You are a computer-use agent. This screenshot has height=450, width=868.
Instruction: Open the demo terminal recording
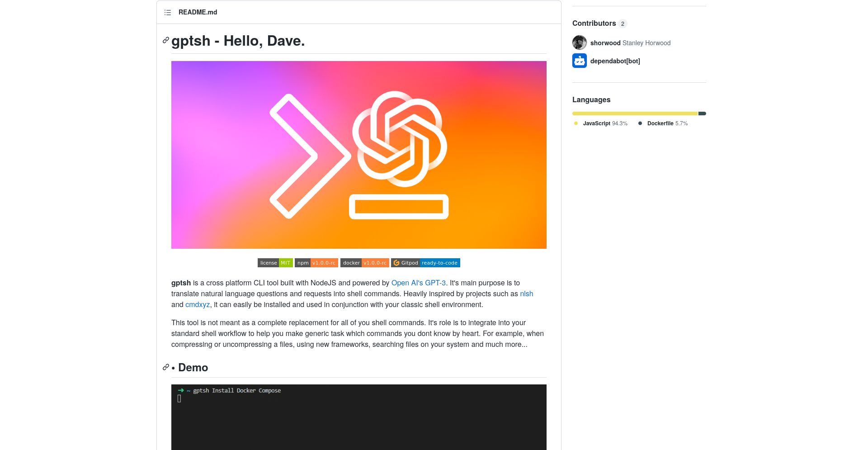(x=359, y=417)
